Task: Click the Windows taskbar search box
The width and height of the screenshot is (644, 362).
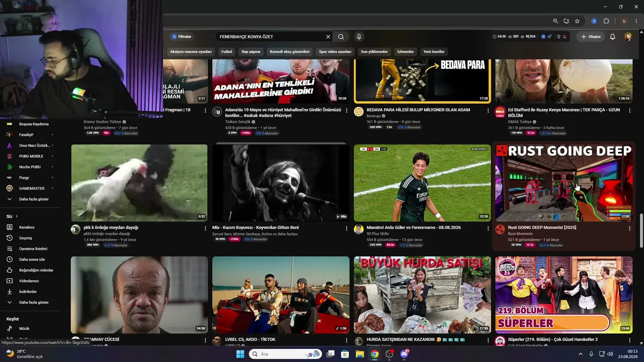Action: click(285, 354)
